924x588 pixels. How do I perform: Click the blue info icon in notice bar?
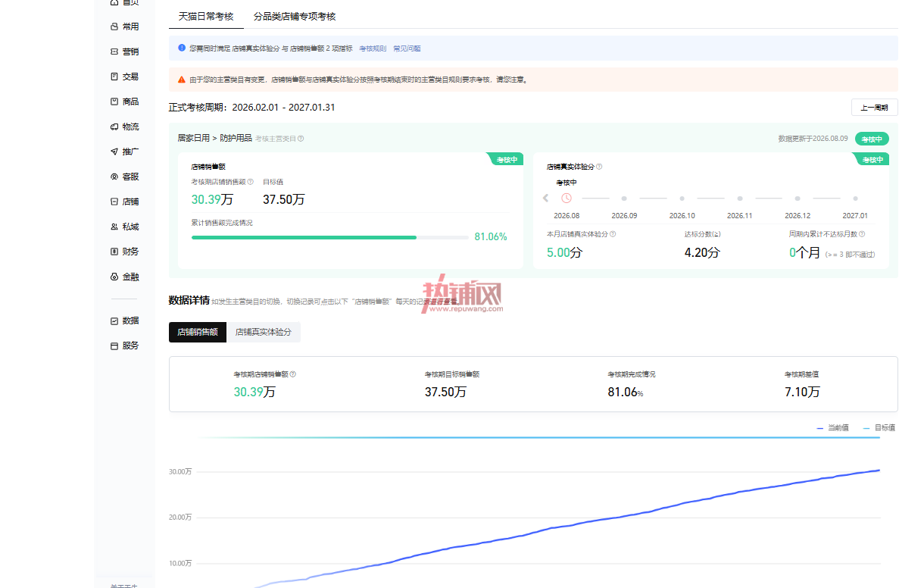[182, 48]
